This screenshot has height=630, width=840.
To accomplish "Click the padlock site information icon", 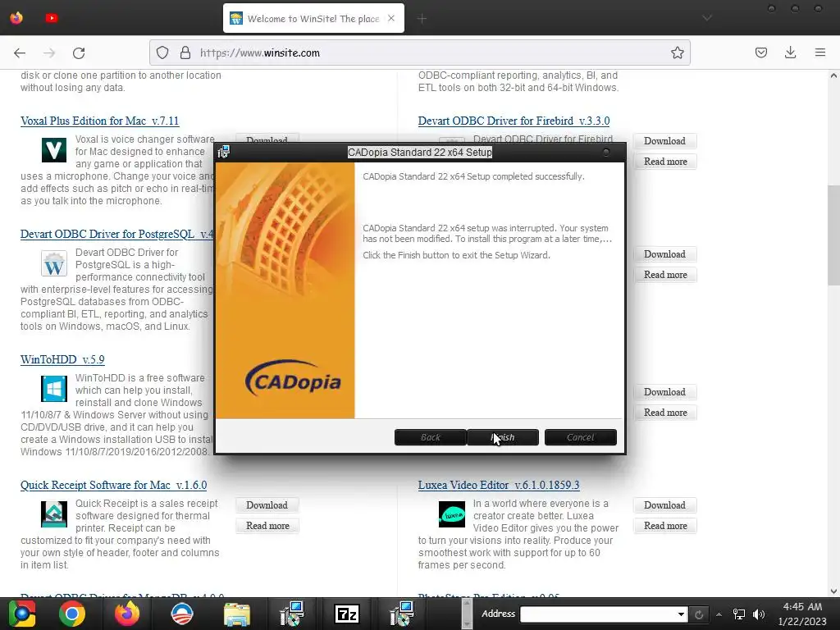I will point(185,52).
